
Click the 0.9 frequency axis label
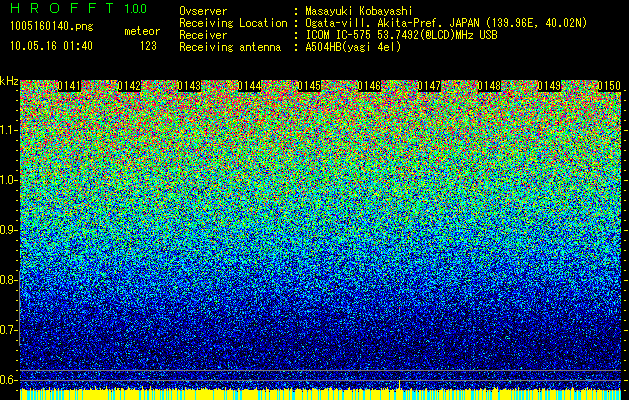(9, 230)
